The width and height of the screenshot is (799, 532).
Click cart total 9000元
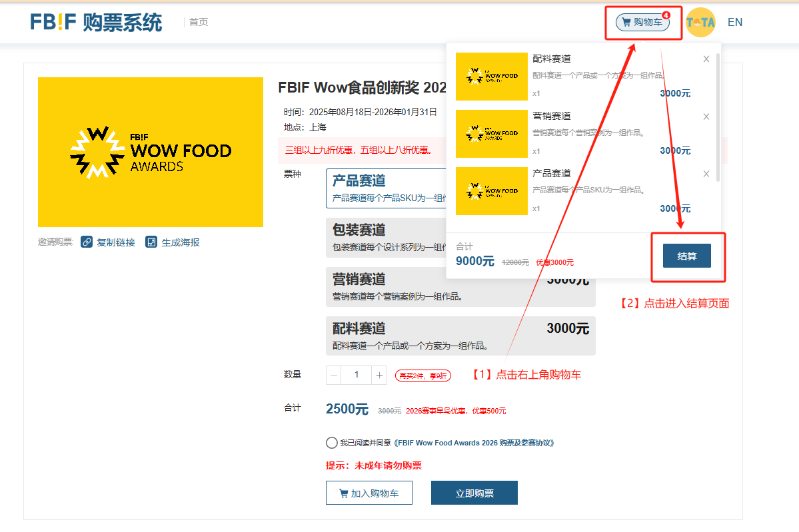(x=475, y=261)
